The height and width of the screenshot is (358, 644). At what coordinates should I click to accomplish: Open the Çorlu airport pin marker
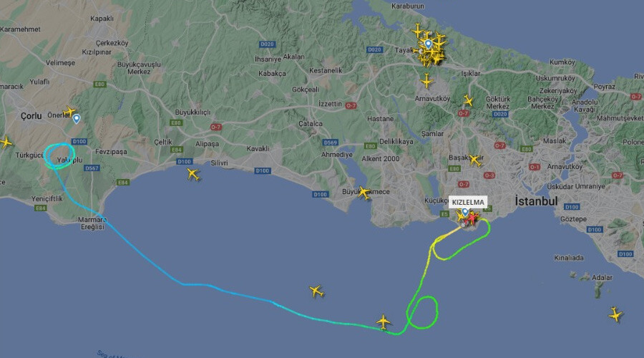coord(77,119)
